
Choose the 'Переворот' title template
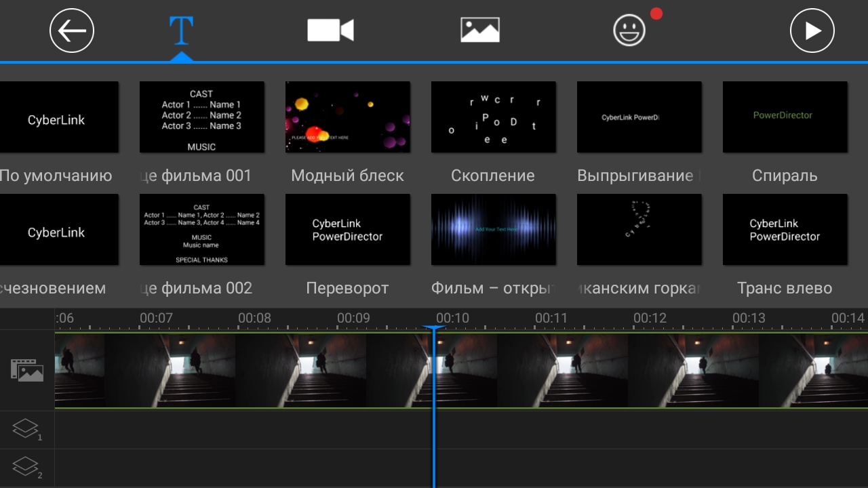pos(347,230)
